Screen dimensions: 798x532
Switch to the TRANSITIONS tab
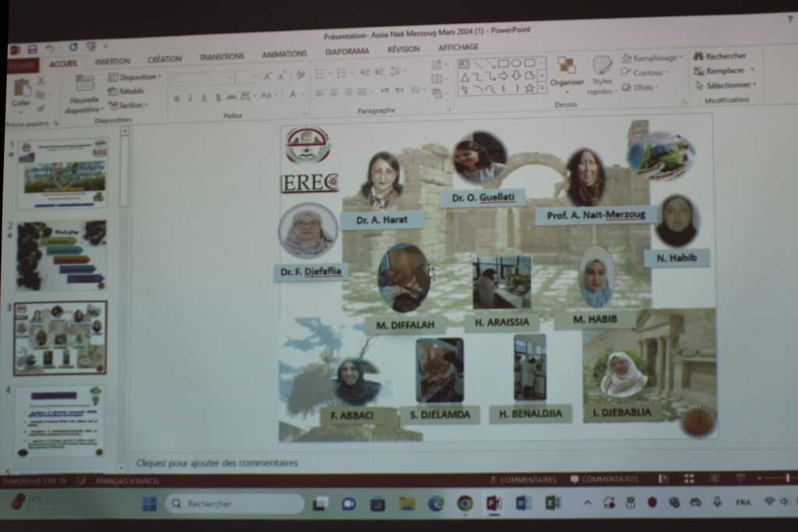tap(221, 57)
